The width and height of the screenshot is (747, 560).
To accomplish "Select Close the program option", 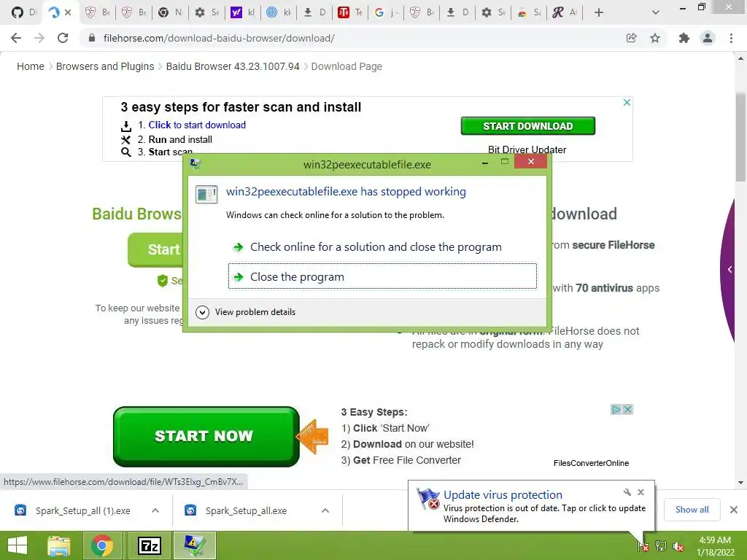I will click(x=382, y=276).
